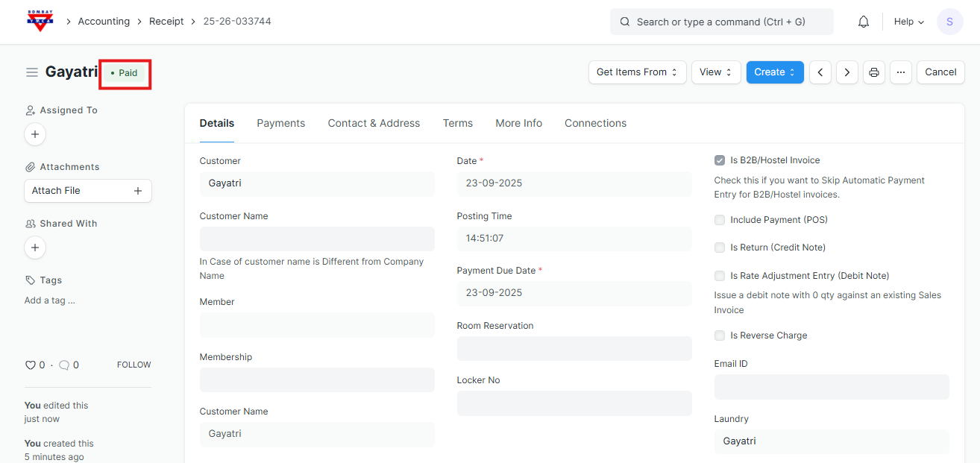Image resolution: width=980 pixels, height=463 pixels.
Task: Enable Include Payment (POS) checkbox
Action: [720, 220]
